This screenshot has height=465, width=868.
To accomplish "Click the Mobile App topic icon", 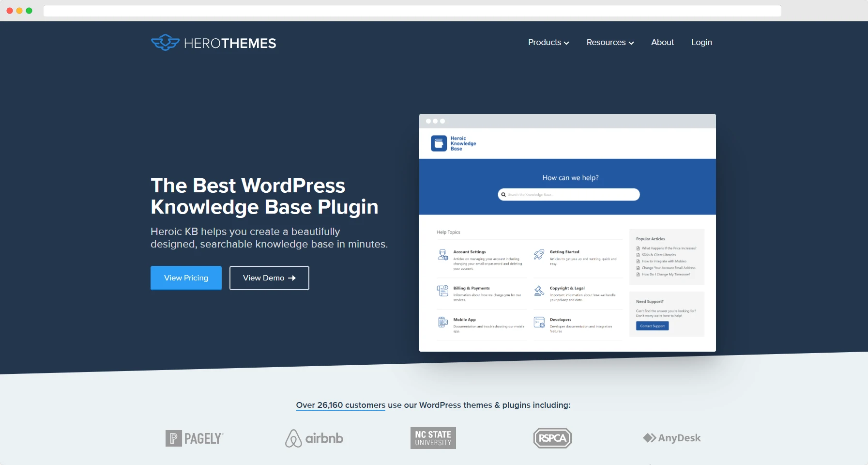I will 442,322.
